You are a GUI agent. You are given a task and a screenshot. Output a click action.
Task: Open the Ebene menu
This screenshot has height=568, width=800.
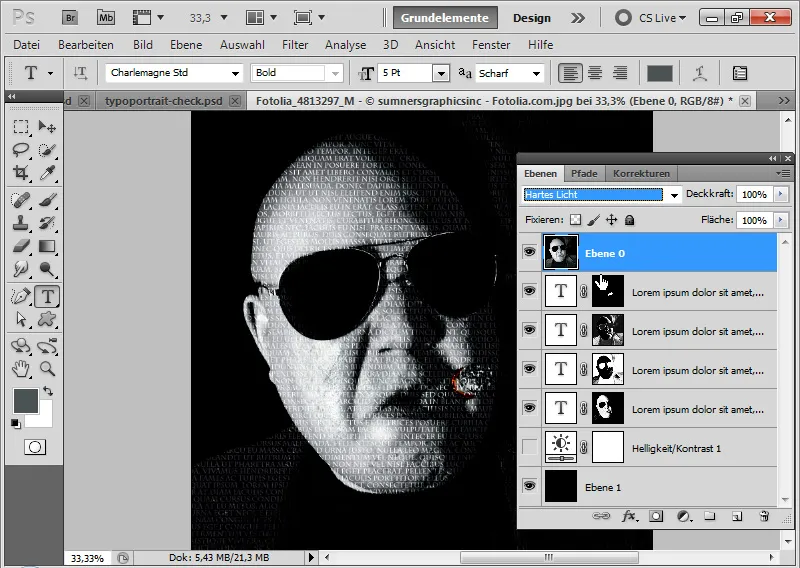coord(186,45)
